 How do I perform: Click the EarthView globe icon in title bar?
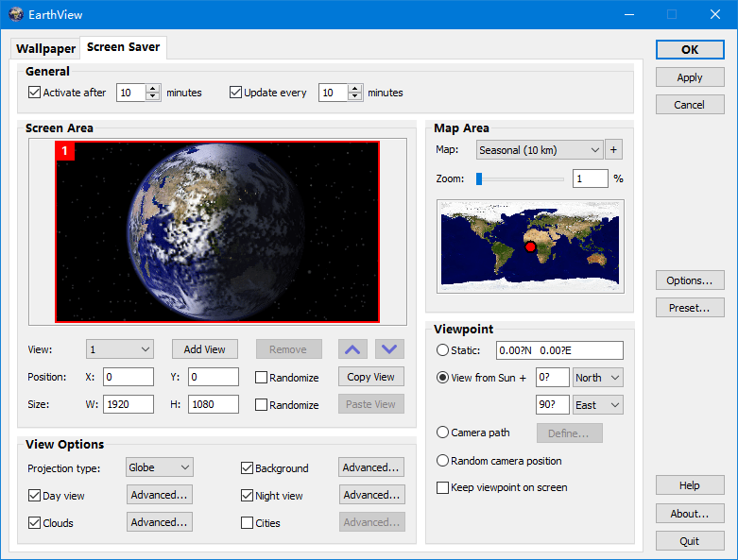(14, 14)
